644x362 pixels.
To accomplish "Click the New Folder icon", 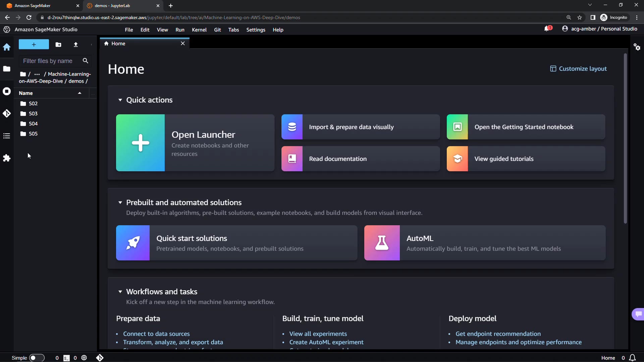I will [x=58, y=45].
